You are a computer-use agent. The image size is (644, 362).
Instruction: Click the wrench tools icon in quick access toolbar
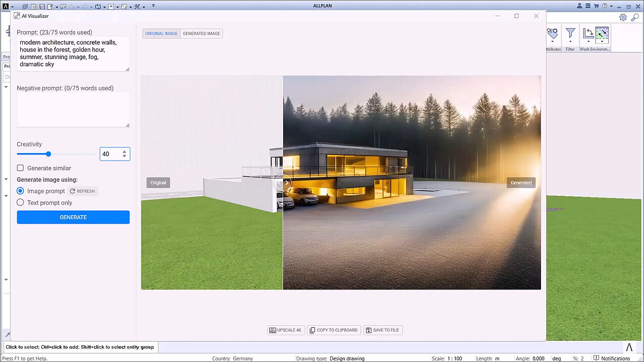[136, 7]
